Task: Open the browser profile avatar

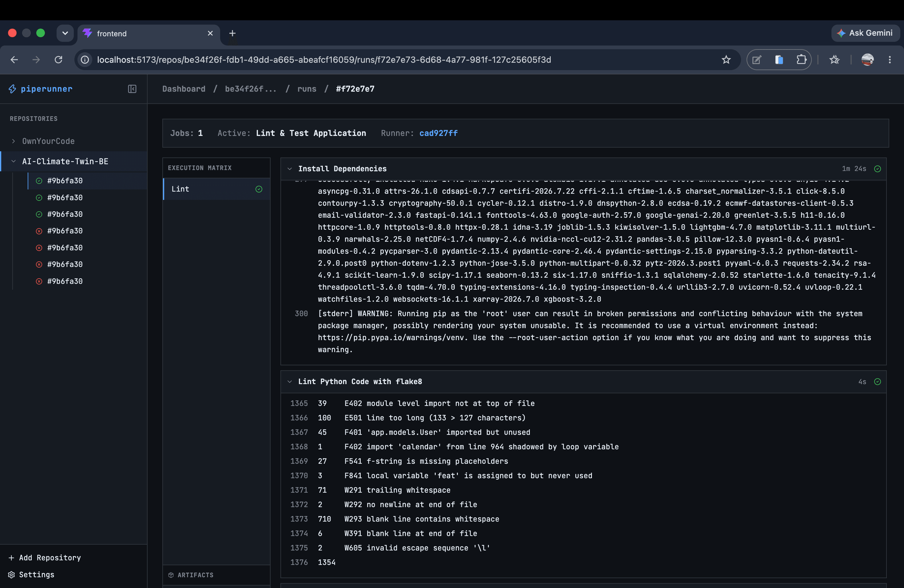Action: coord(867,60)
